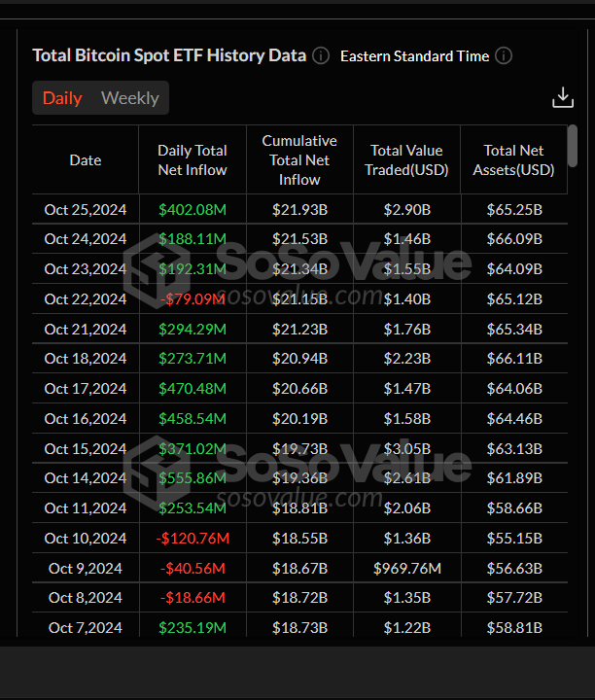Select the Oct 25,2024 date row
The width and height of the screenshot is (595, 700).
click(86, 209)
